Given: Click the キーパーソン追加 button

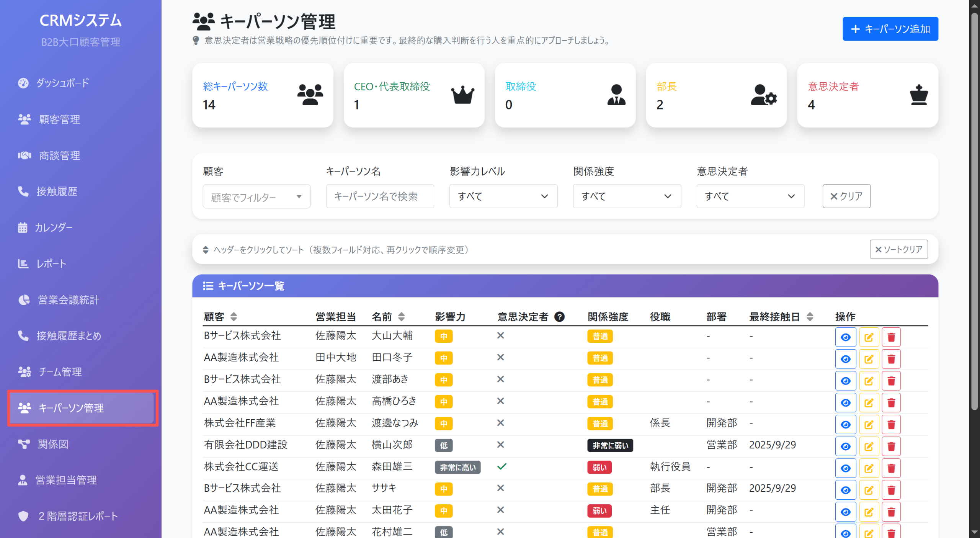Looking at the screenshot, I should (x=890, y=29).
